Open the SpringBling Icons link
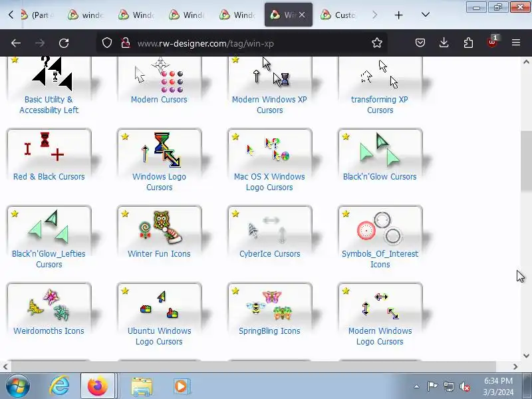Screen dimensions: 532x399 pyautogui.click(x=269, y=331)
